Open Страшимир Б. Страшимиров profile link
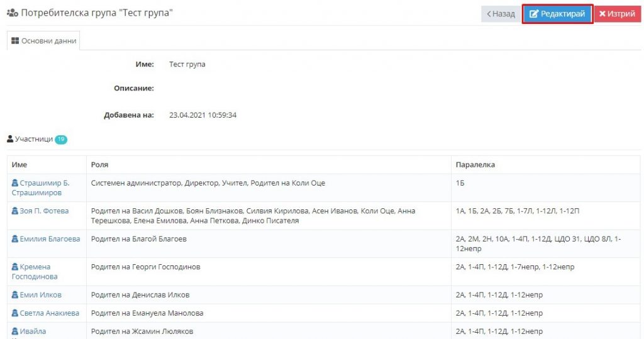This screenshot has height=339, width=644. (x=41, y=188)
